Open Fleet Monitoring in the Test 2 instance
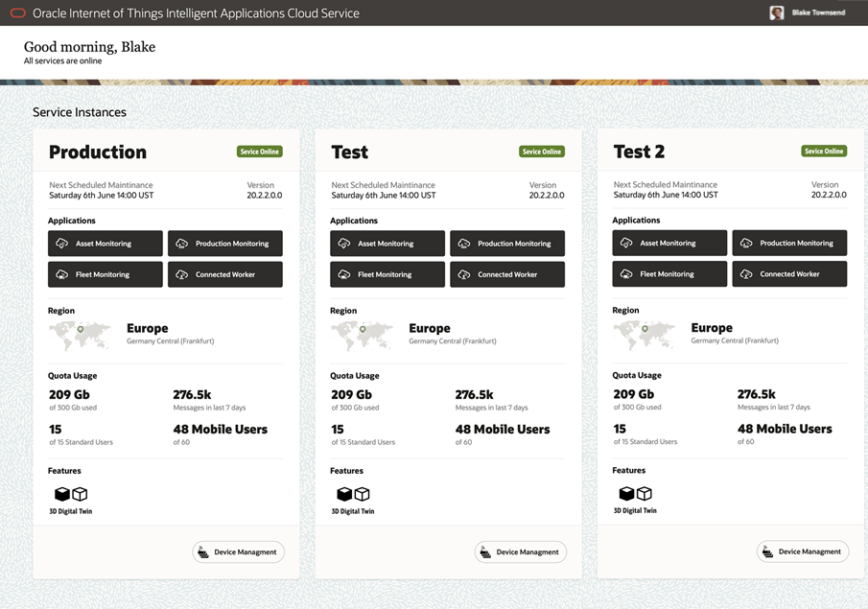The width and height of the screenshot is (868, 609). 669,274
